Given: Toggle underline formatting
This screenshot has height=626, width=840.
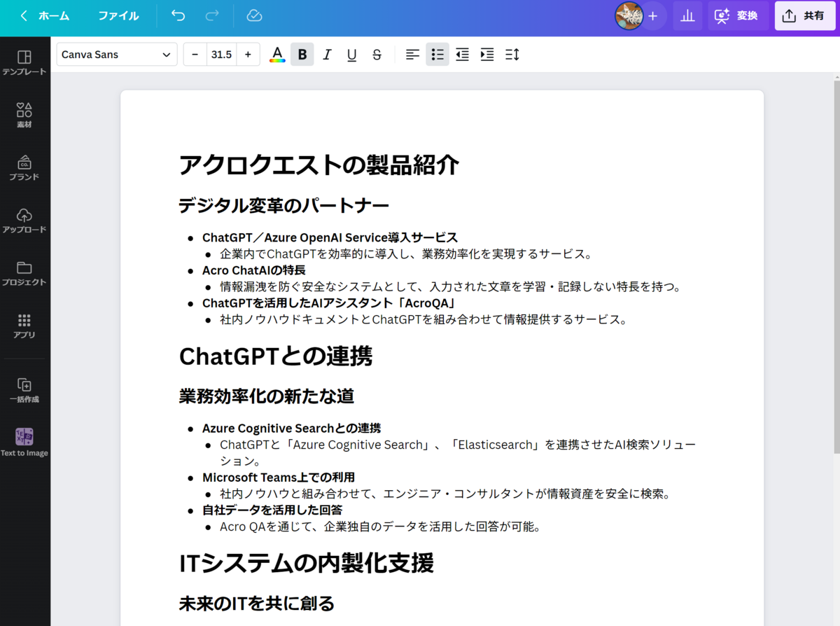Looking at the screenshot, I should (x=351, y=55).
